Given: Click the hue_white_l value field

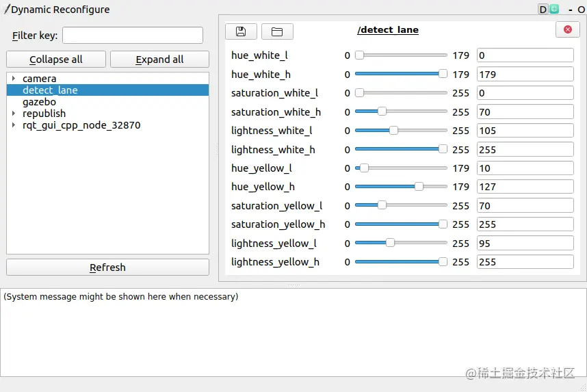Looking at the screenshot, I should 525,55.
